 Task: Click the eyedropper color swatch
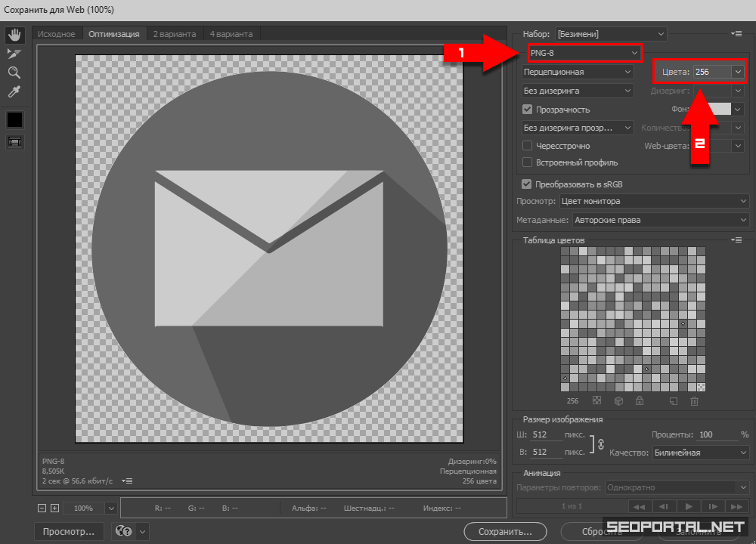tap(14, 119)
